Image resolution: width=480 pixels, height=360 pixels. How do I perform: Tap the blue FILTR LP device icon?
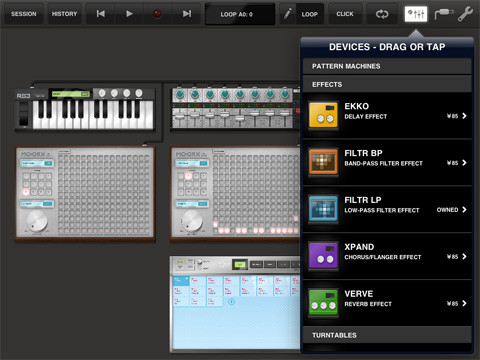pyautogui.click(x=323, y=209)
